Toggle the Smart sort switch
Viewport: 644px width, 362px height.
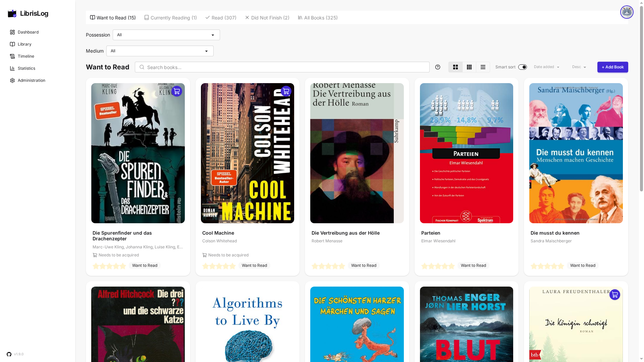pyautogui.click(x=523, y=67)
